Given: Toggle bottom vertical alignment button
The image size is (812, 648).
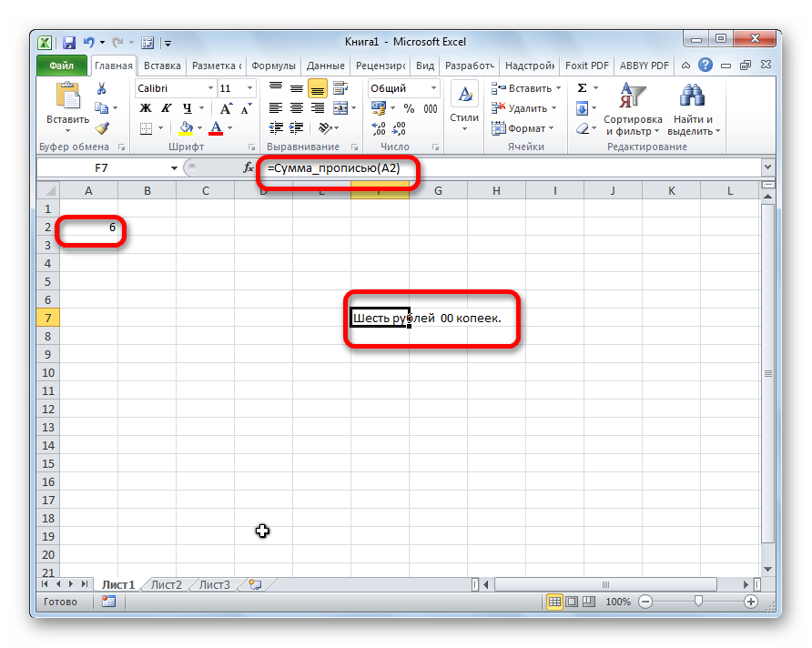Looking at the screenshot, I should [317, 88].
